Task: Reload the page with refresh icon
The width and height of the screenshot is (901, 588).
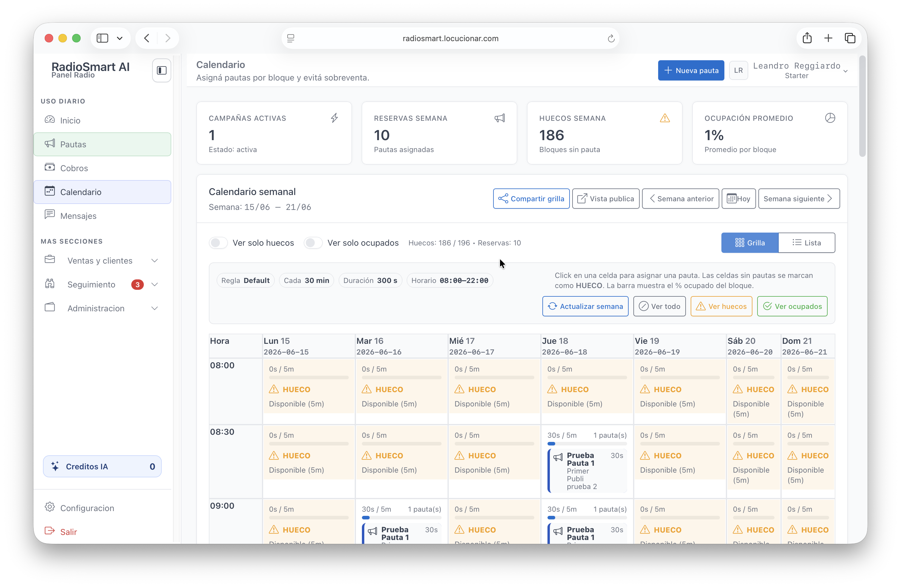Action: click(x=611, y=38)
